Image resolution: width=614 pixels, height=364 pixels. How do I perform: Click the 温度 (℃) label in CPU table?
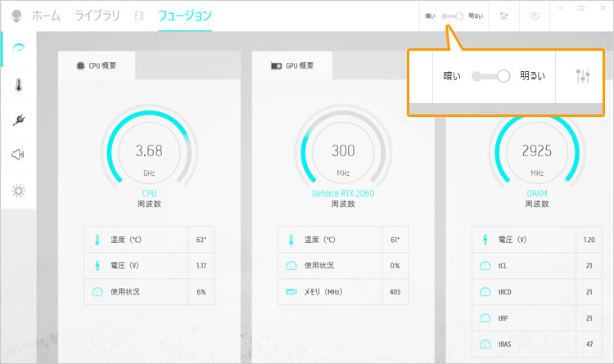(126, 240)
